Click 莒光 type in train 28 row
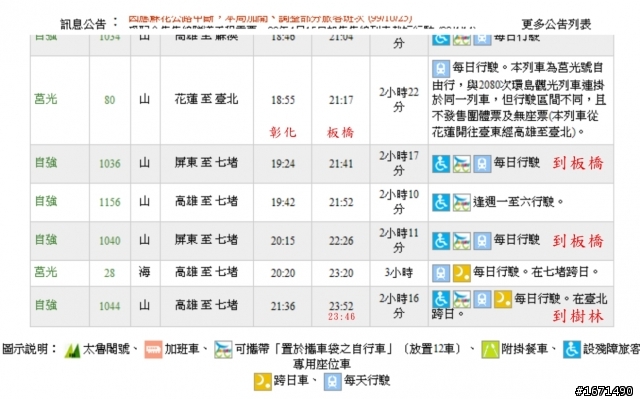Viewport: 640px width, 399px height. tap(46, 272)
